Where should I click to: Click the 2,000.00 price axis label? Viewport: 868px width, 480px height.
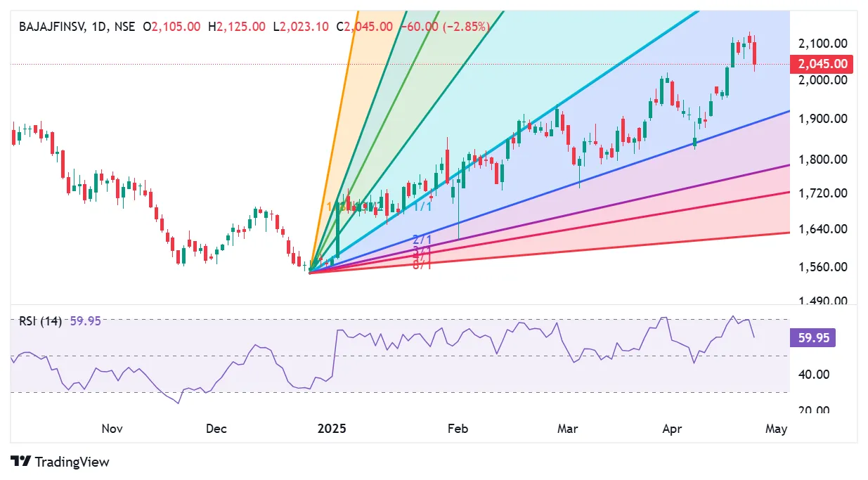822,80
